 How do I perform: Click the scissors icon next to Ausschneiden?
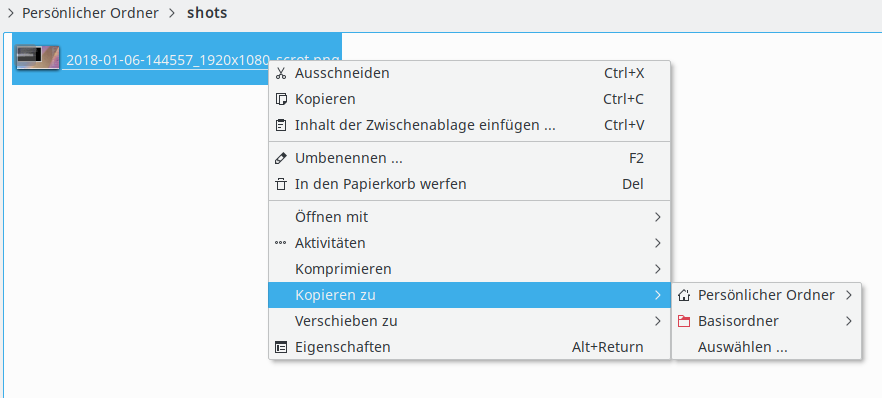(281, 73)
